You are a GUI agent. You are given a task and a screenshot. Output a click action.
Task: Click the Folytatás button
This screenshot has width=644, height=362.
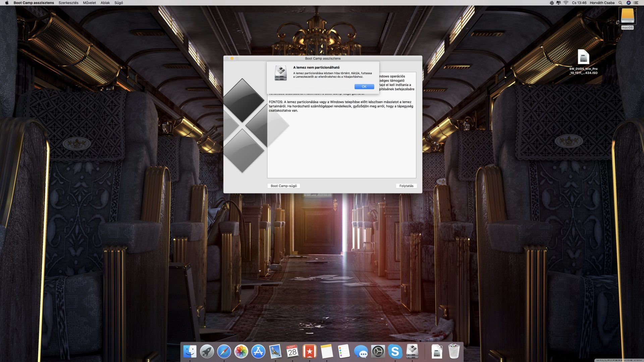(x=406, y=186)
